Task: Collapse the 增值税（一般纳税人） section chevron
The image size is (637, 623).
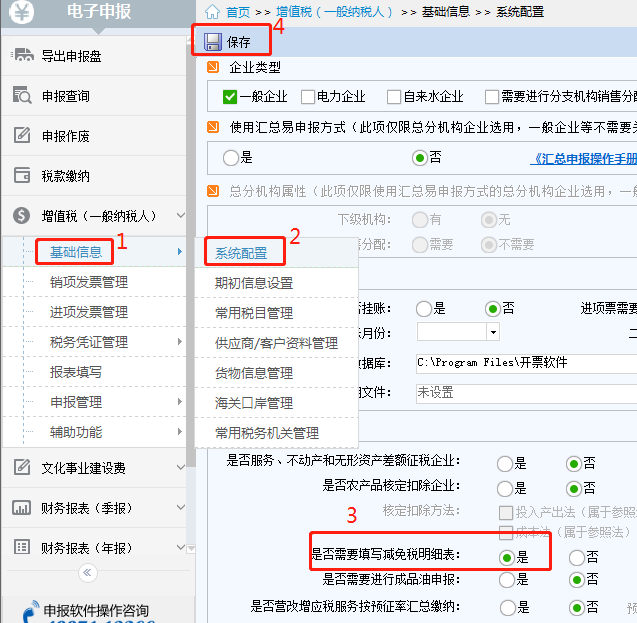Action: [x=181, y=215]
